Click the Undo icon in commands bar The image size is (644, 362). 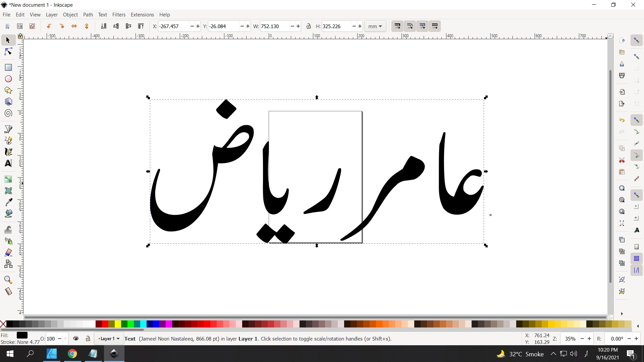tap(622, 120)
